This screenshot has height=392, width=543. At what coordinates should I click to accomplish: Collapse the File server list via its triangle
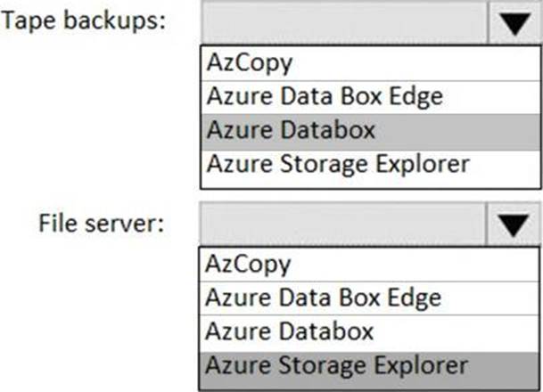click(x=513, y=225)
